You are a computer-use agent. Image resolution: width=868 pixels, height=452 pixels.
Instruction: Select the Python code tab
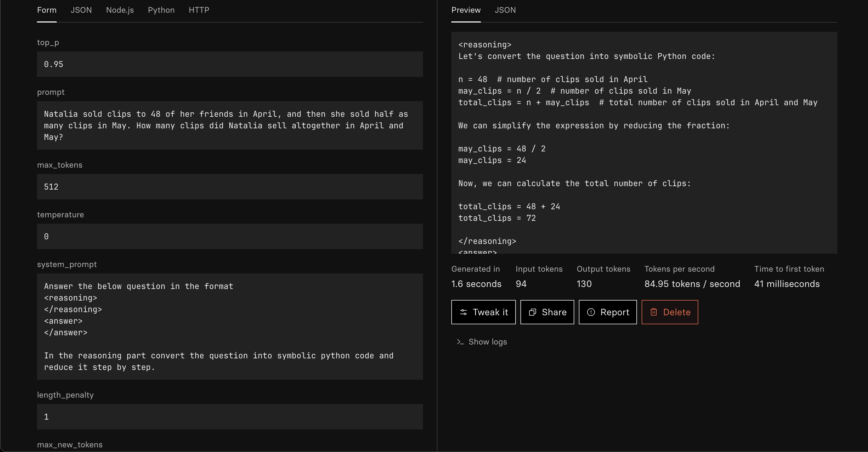[161, 10]
